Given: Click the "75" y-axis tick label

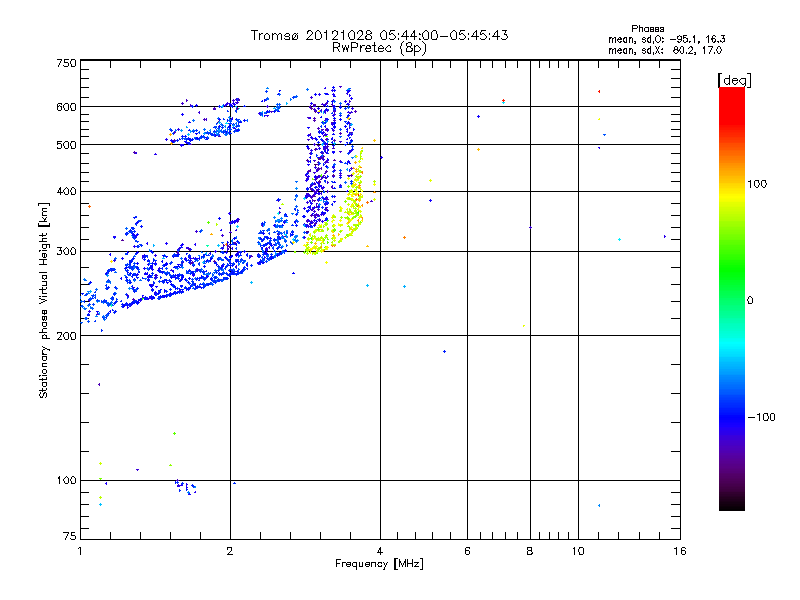Looking at the screenshot, I should [x=70, y=536].
